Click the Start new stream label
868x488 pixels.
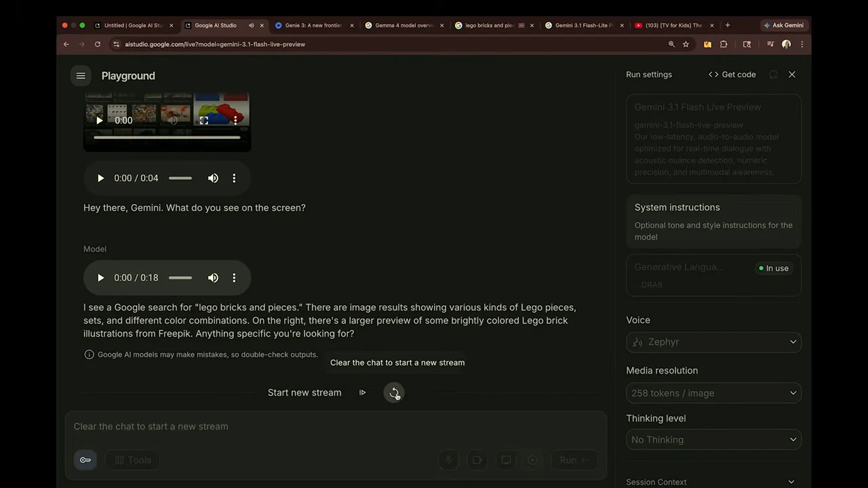pyautogui.click(x=304, y=392)
